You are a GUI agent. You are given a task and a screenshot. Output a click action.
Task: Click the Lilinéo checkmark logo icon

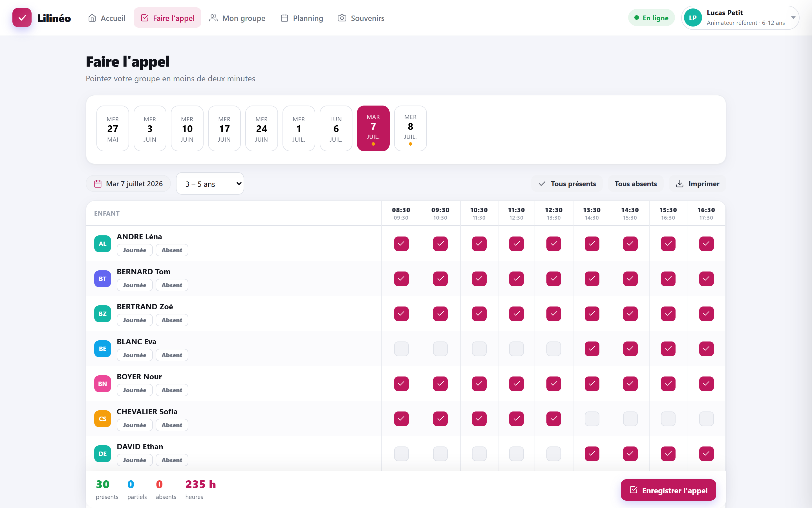coord(22,18)
